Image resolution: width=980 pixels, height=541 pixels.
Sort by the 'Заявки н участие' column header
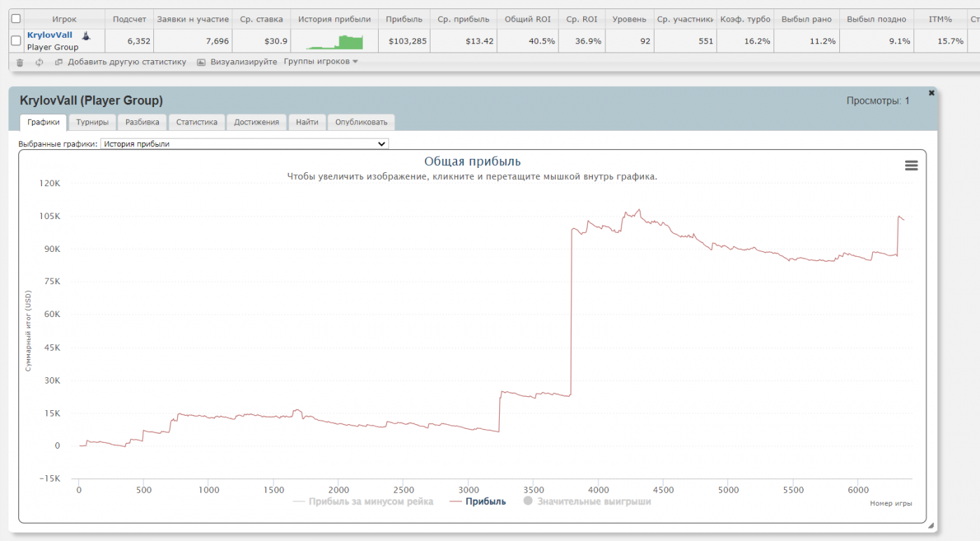click(193, 19)
